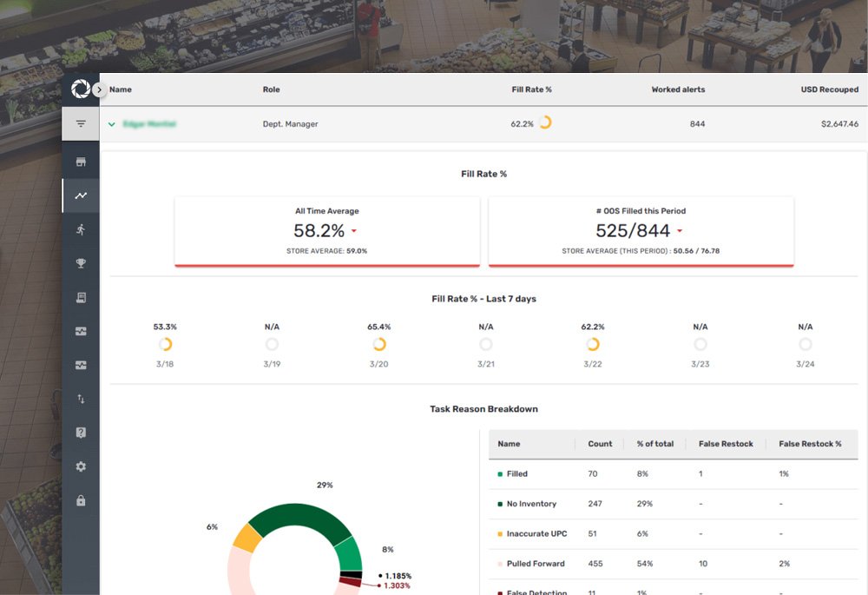Screen dimensions: 868x595
Task: Sort by the Worked alerts column header
Action: (x=678, y=89)
